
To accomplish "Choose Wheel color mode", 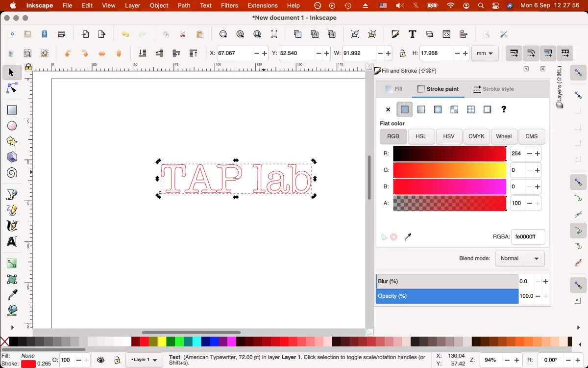I will pos(504,136).
